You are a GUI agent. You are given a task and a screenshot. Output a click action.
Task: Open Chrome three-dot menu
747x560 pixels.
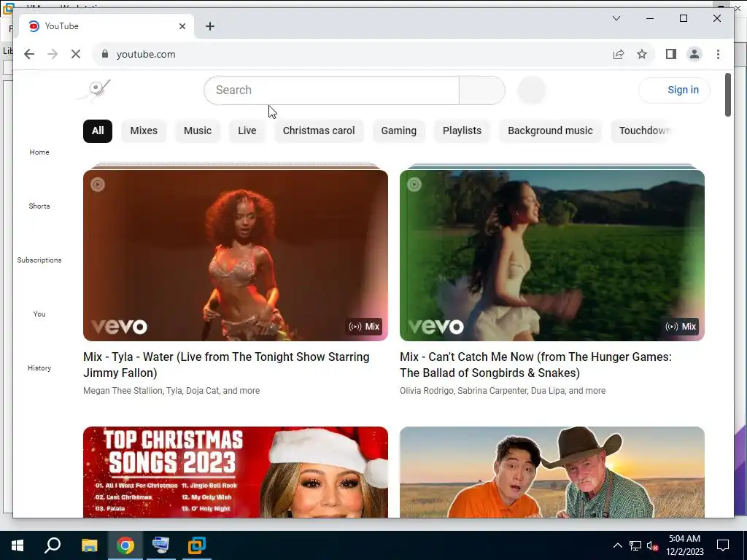pos(718,54)
